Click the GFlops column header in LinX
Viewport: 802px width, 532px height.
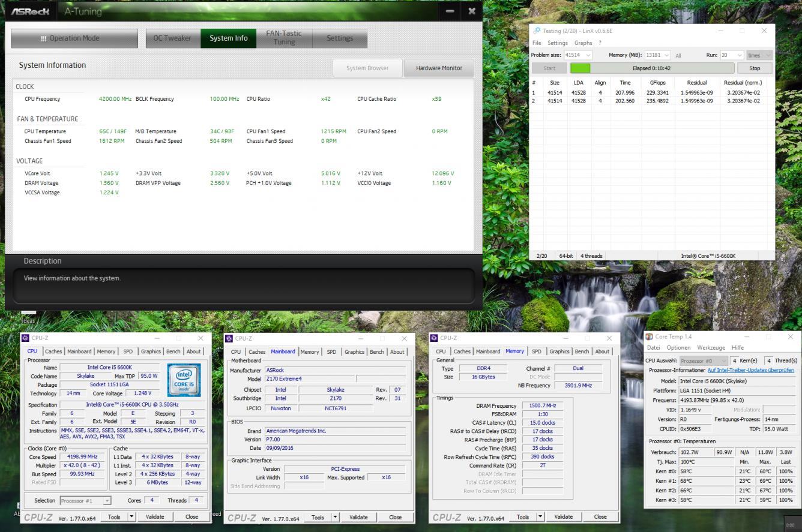657,83
